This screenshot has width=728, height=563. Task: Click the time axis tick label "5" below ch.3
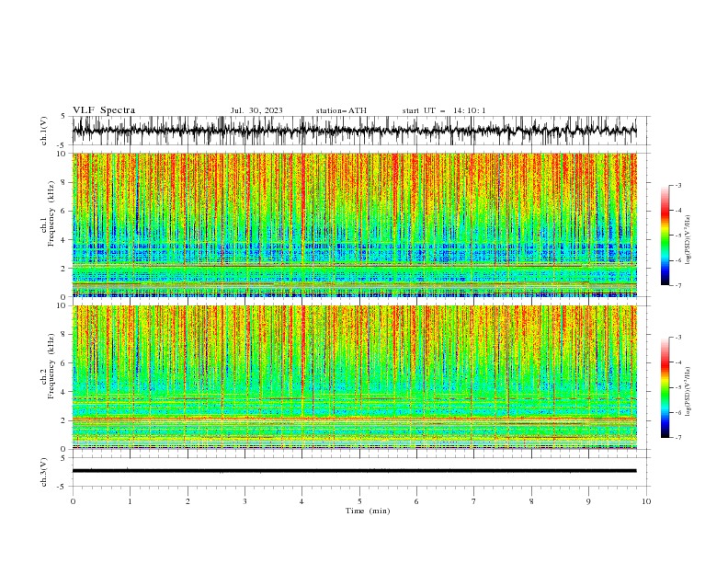(x=359, y=501)
